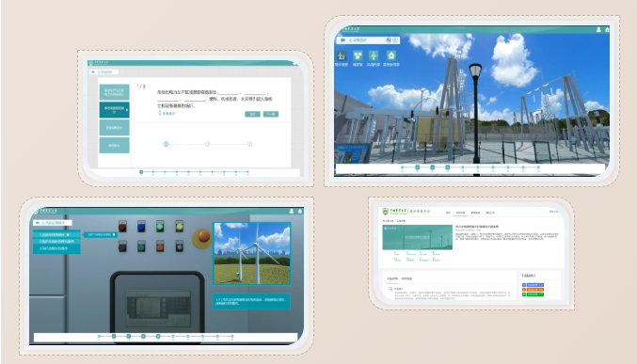Expand second item in control operation list
Viewport: 637px width, 364px height.
(x=56, y=242)
